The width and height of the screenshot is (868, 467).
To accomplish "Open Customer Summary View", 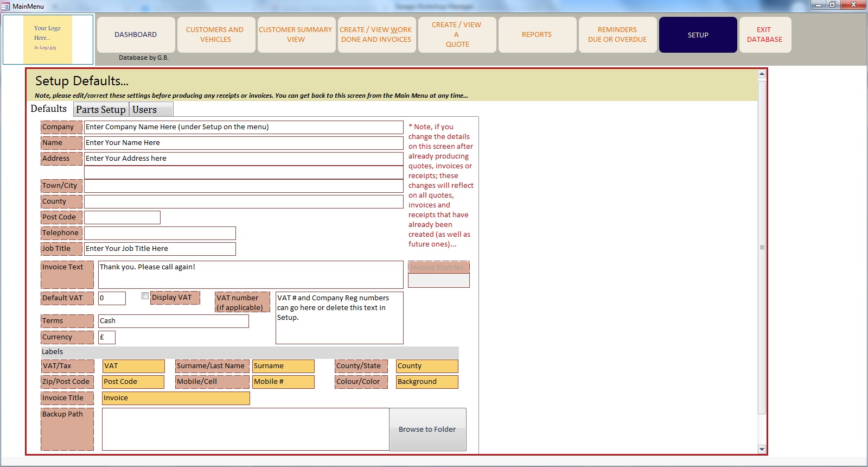I will click(296, 35).
